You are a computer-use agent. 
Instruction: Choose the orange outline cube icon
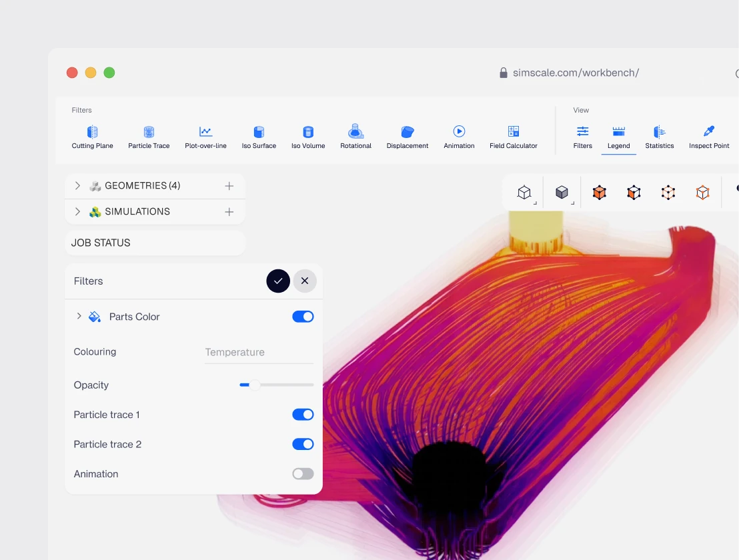[x=703, y=193]
